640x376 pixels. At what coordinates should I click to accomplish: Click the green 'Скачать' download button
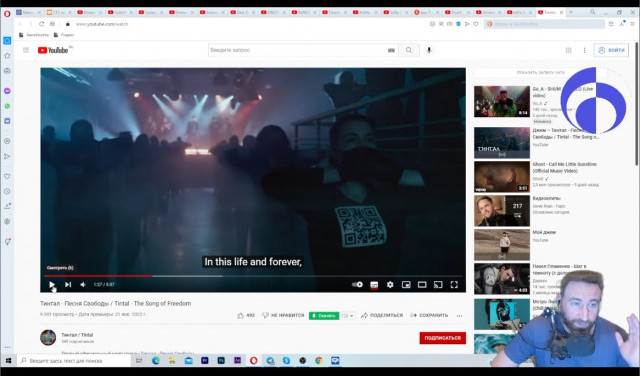click(x=324, y=316)
